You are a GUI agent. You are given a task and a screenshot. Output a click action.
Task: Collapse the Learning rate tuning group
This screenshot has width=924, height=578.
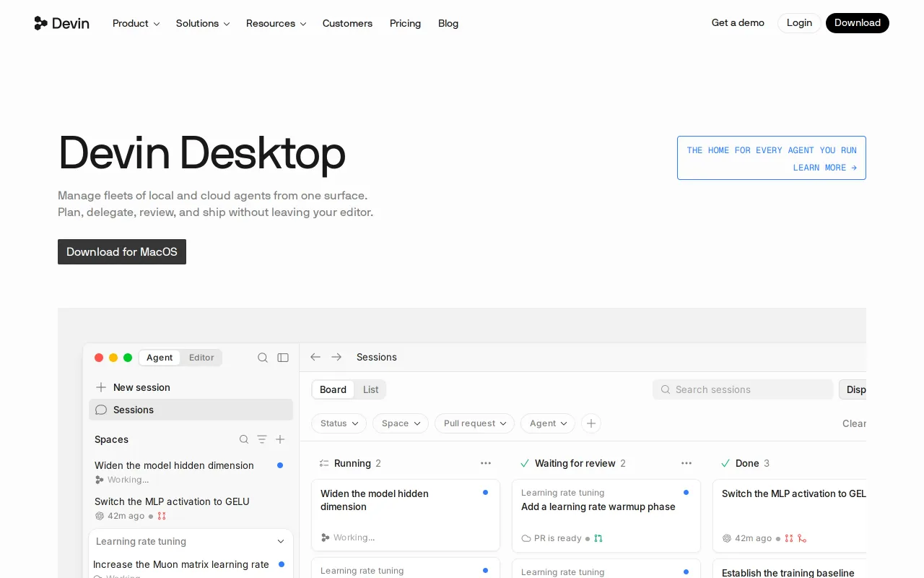(x=281, y=541)
